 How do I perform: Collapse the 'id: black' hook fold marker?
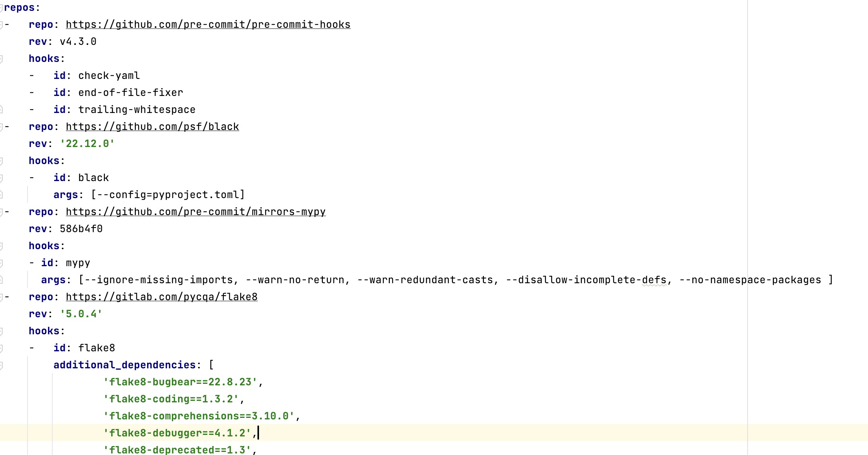1,178
